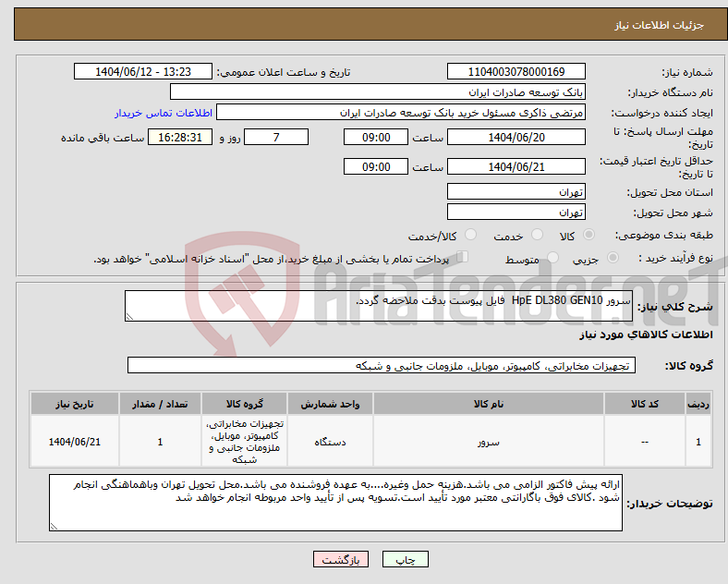The image size is (728, 584).
Task: Select the کالا radio button
Action: [x=588, y=235]
